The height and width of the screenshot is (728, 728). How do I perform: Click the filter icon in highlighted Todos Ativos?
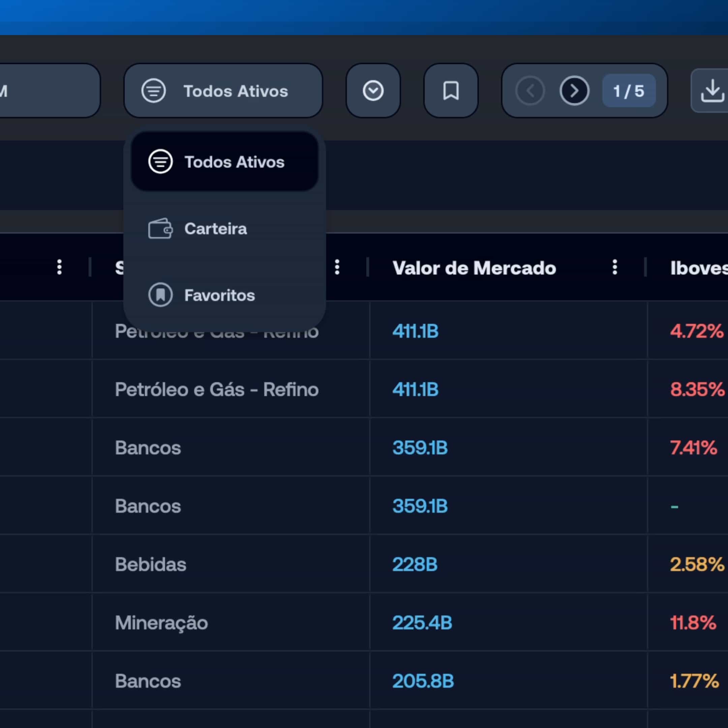[x=160, y=162]
